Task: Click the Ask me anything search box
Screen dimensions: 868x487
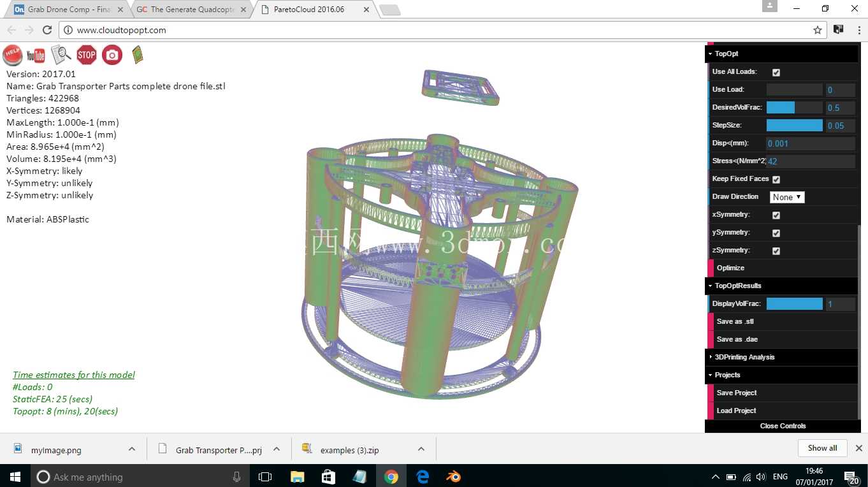Action: pyautogui.click(x=141, y=477)
